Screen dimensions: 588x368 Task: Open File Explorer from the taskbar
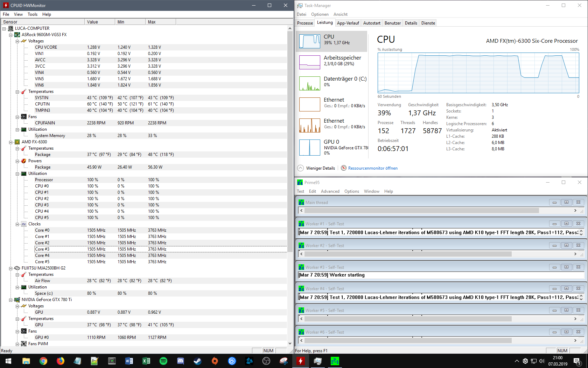click(26, 361)
